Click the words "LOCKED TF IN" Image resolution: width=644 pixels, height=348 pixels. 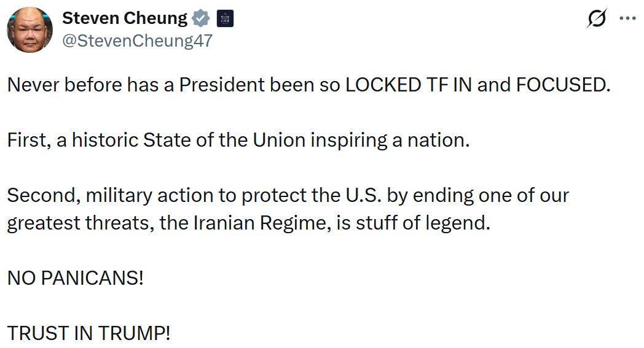point(409,85)
